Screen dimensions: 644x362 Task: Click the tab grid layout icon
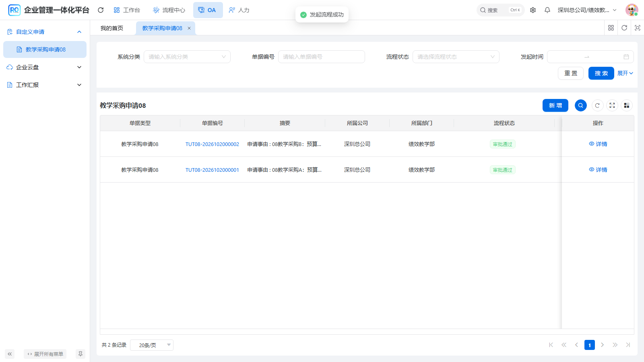611,28
